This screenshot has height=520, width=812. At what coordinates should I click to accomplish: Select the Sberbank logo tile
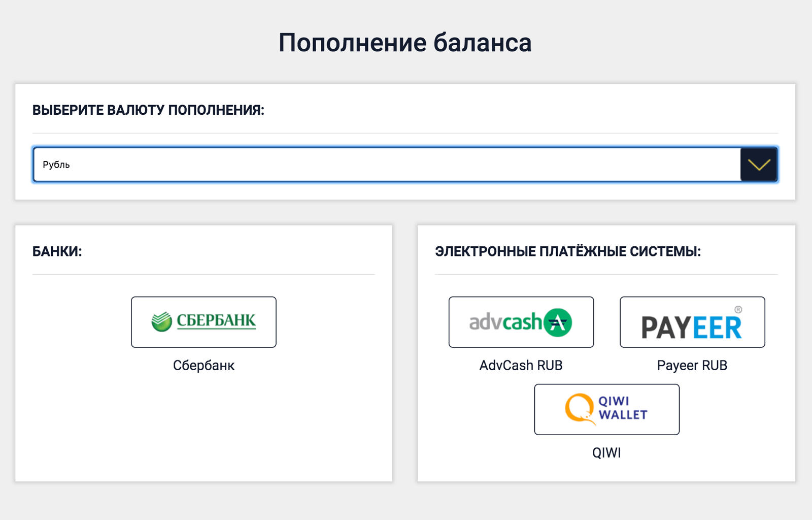[204, 322]
